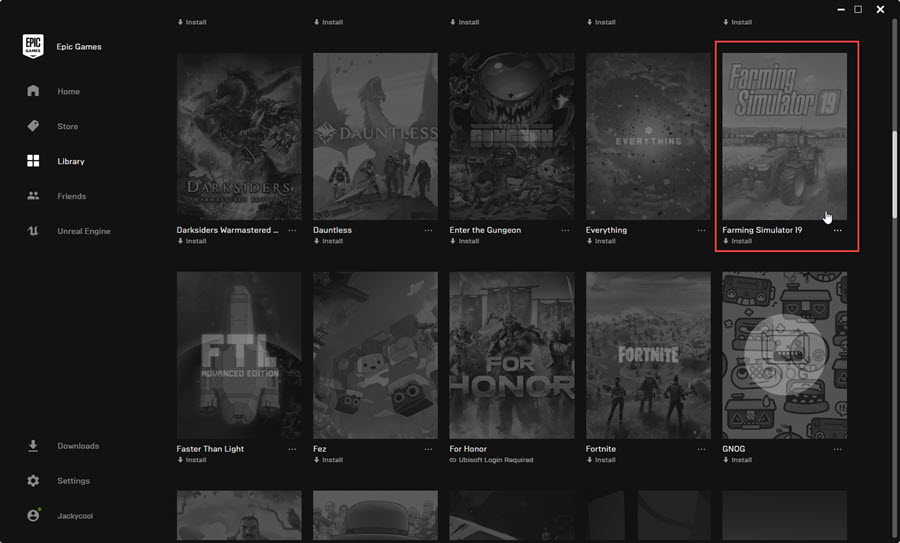Install Darksiders Warmastered Edition
Viewport: 900px width, 543px height.
[x=192, y=241]
